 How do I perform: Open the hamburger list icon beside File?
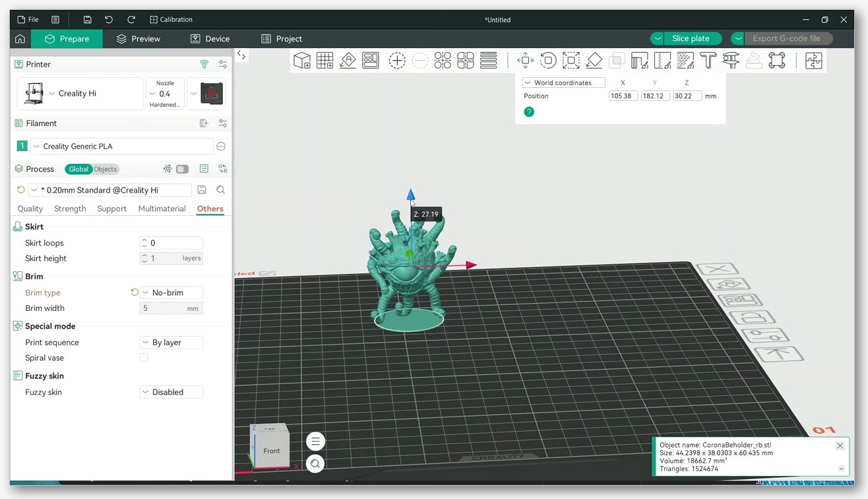click(x=55, y=20)
